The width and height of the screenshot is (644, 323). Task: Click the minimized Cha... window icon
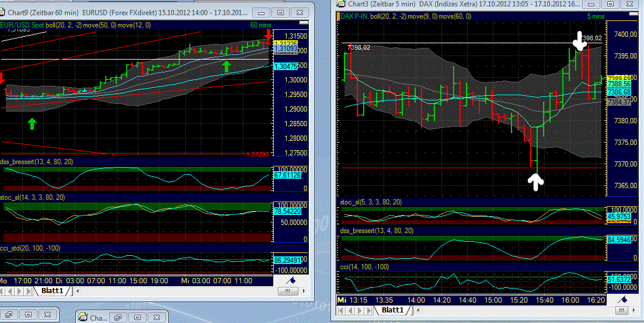pyautogui.click(x=83, y=317)
